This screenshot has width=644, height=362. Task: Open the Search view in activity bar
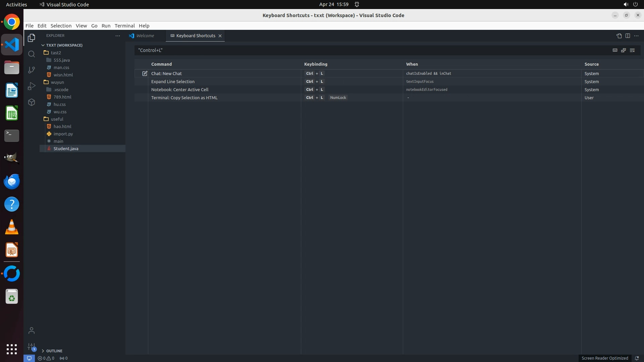[32, 54]
